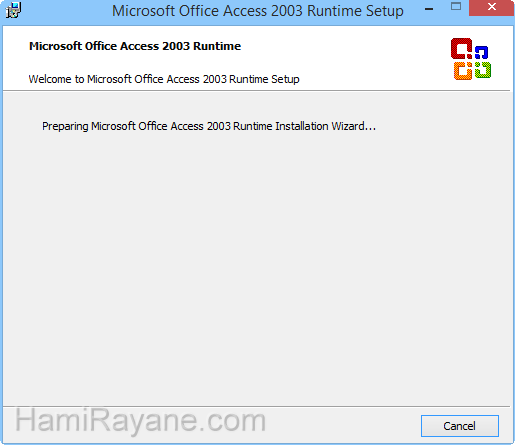The image size is (515, 445).
Task: Click the window title 'Microsoft Office Access 2003 Runtime Setup'
Action: pyautogui.click(x=258, y=11)
